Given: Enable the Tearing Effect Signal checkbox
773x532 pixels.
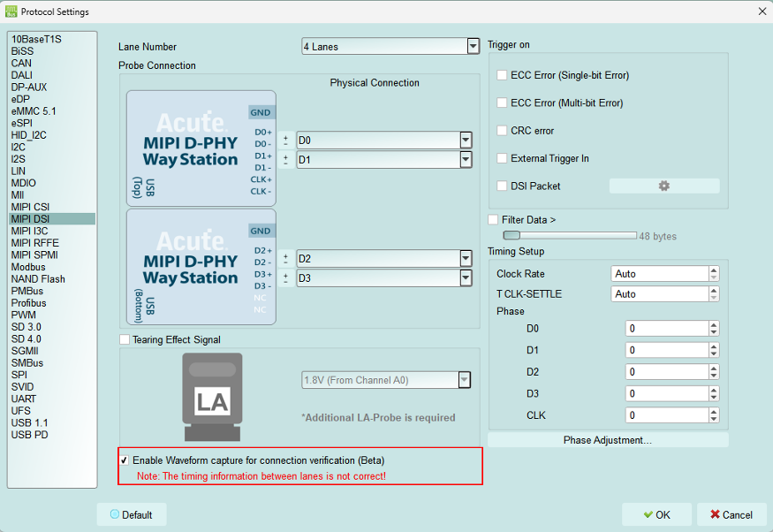Looking at the screenshot, I should 125,339.
